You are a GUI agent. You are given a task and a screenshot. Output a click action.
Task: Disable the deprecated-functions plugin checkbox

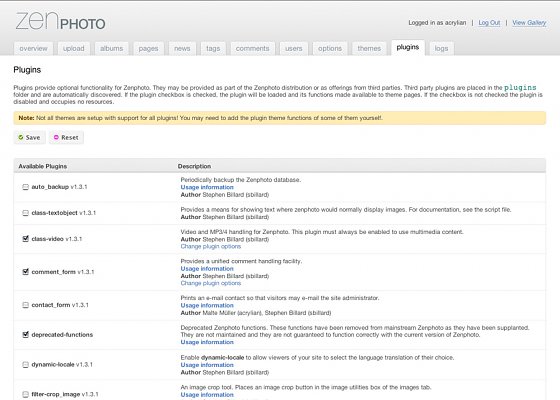click(x=25, y=335)
